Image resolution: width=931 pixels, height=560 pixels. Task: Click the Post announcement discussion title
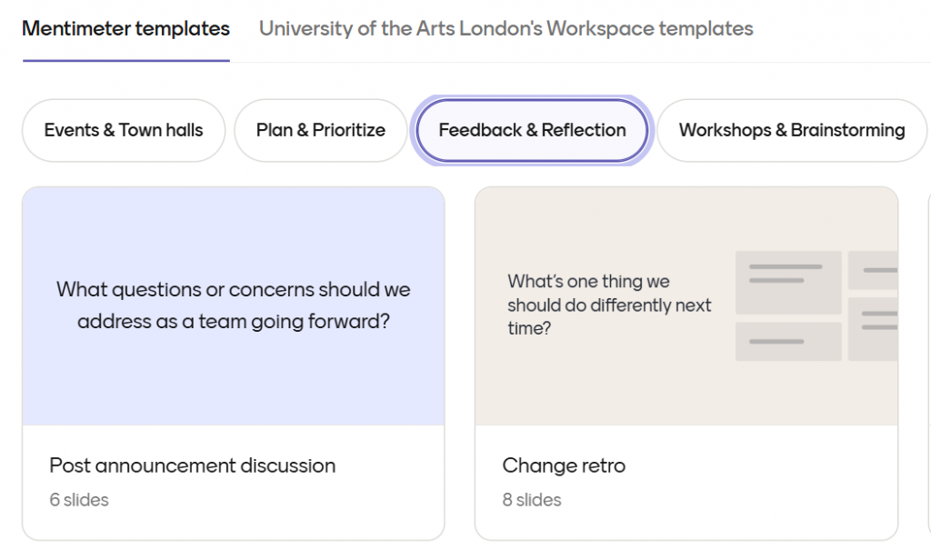tap(192, 465)
